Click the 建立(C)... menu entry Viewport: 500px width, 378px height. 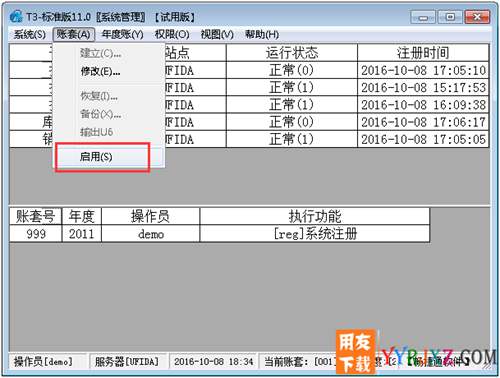tap(100, 53)
